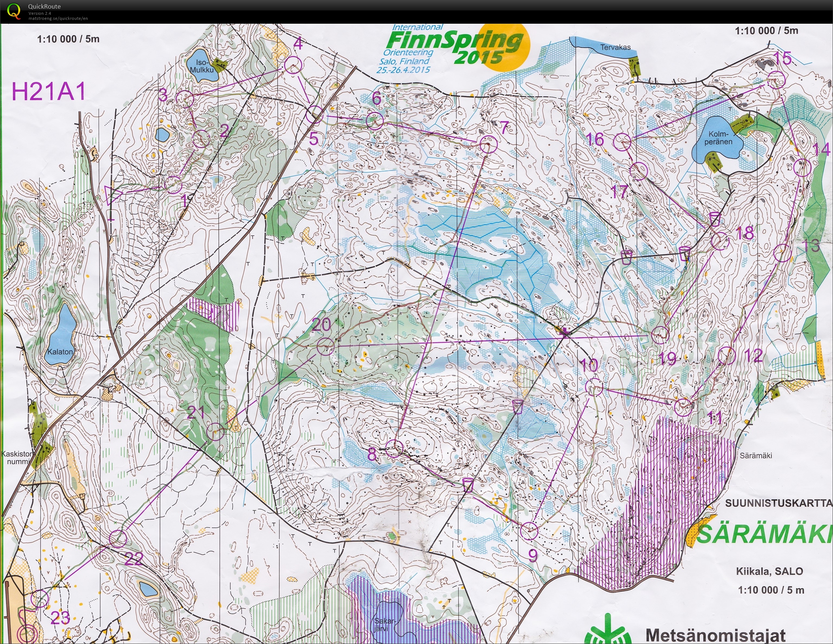
Task: Click control circle number 11
Action: pos(683,407)
